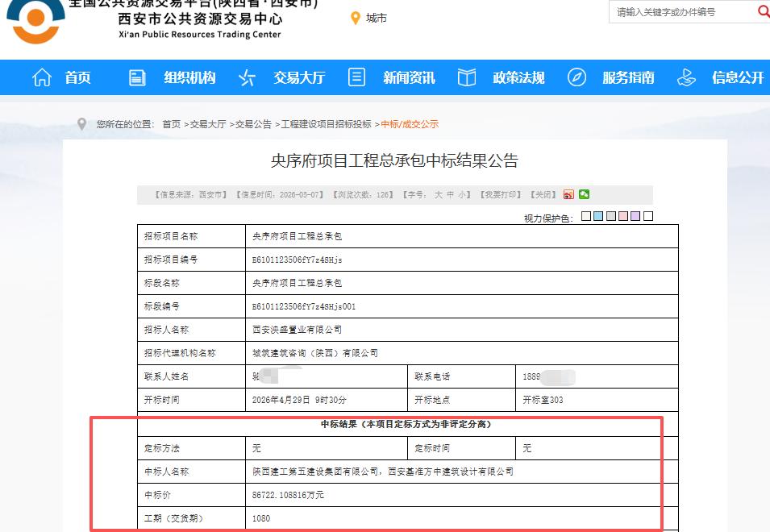
Task: Click the red search magnifier icon
Action: (x=764, y=10)
